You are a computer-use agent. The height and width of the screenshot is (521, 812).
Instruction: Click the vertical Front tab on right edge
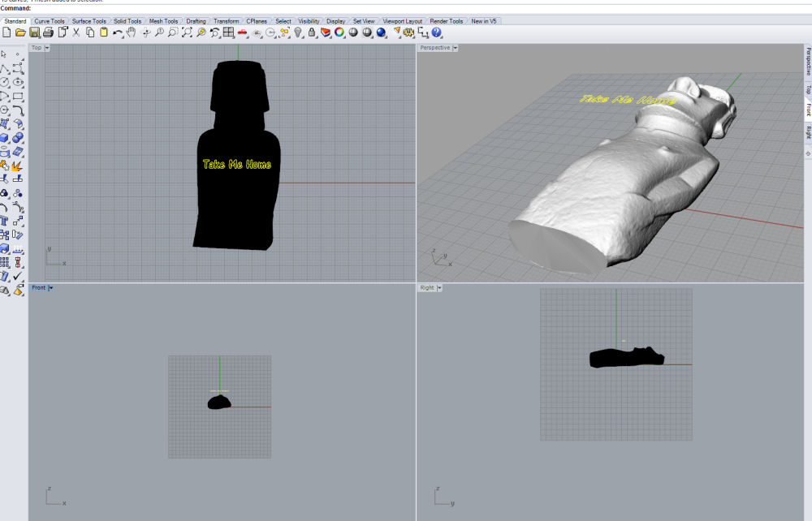(x=807, y=110)
